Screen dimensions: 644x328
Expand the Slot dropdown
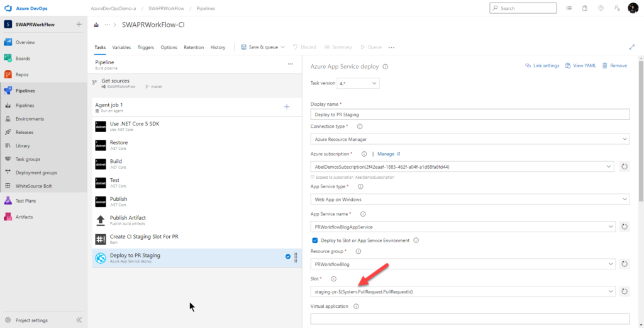(x=610, y=291)
